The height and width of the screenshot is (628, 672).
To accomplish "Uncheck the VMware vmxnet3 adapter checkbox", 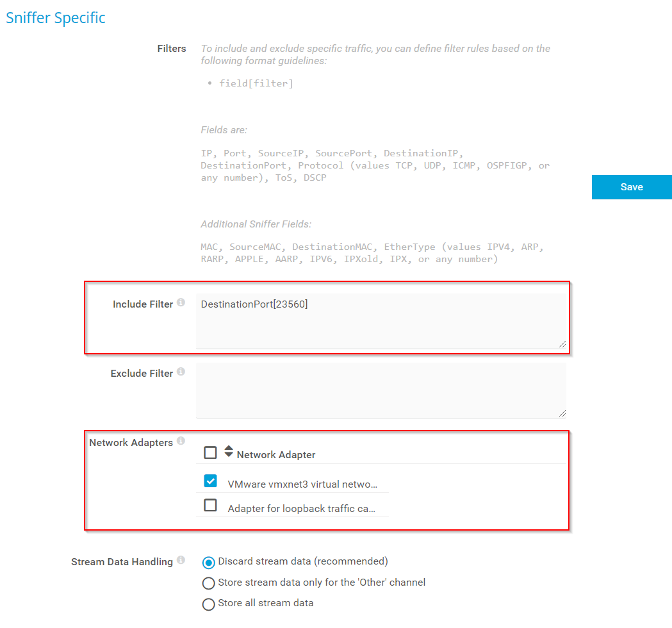I will [210, 481].
